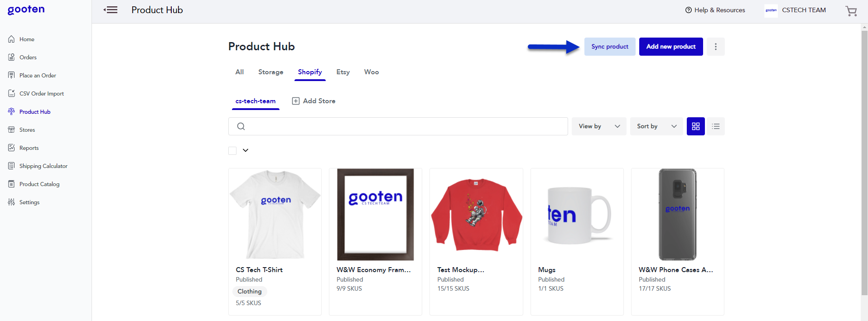The width and height of the screenshot is (868, 321).
Task: Click the product search field
Action: point(398,126)
